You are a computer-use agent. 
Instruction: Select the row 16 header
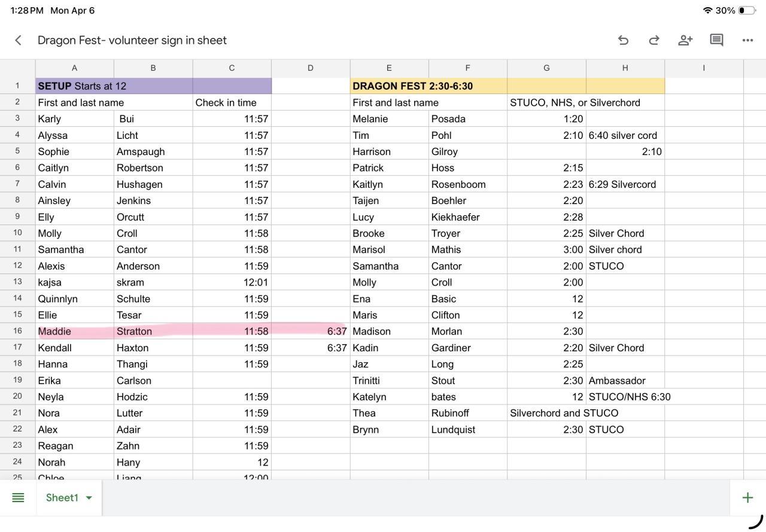point(17,331)
